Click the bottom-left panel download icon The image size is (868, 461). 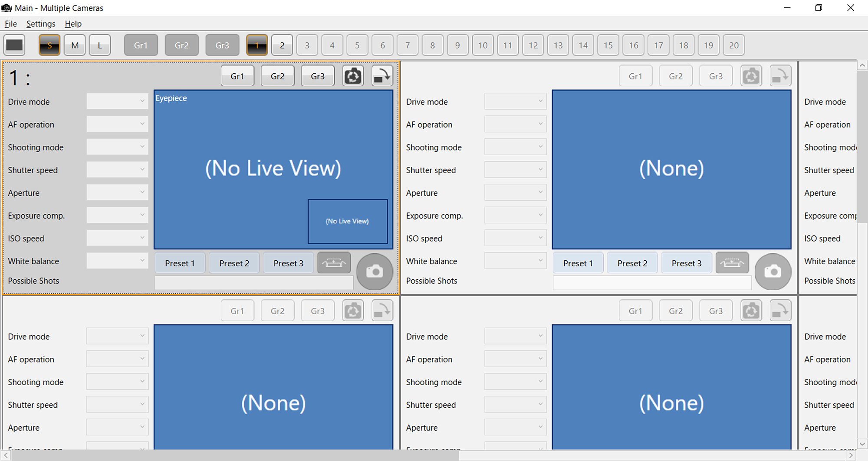click(382, 311)
